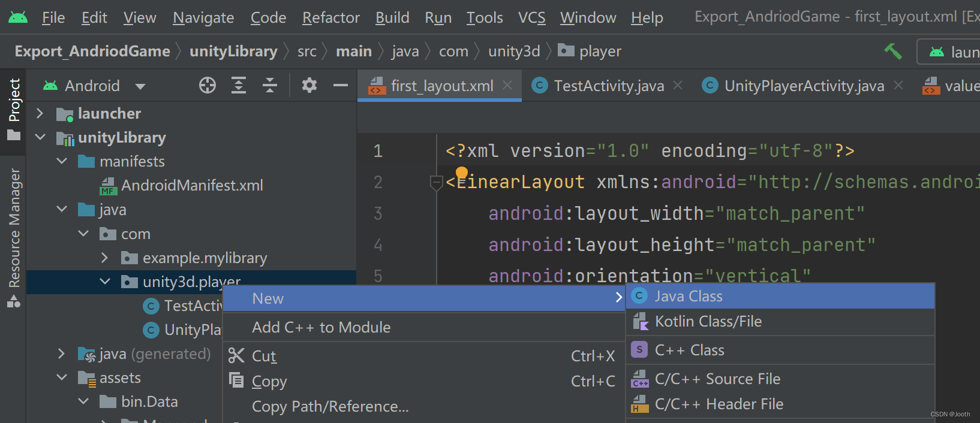Open the Build menu
The width and height of the screenshot is (980, 423).
pos(392,18)
